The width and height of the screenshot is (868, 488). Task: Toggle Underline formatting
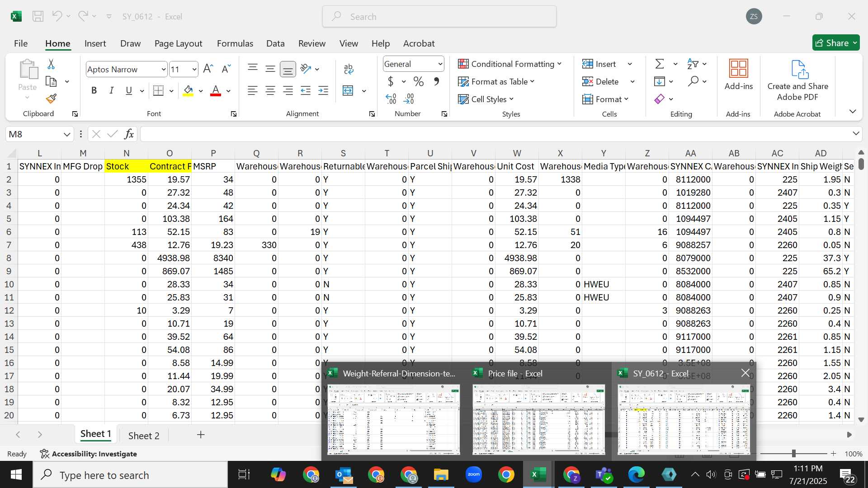point(129,91)
